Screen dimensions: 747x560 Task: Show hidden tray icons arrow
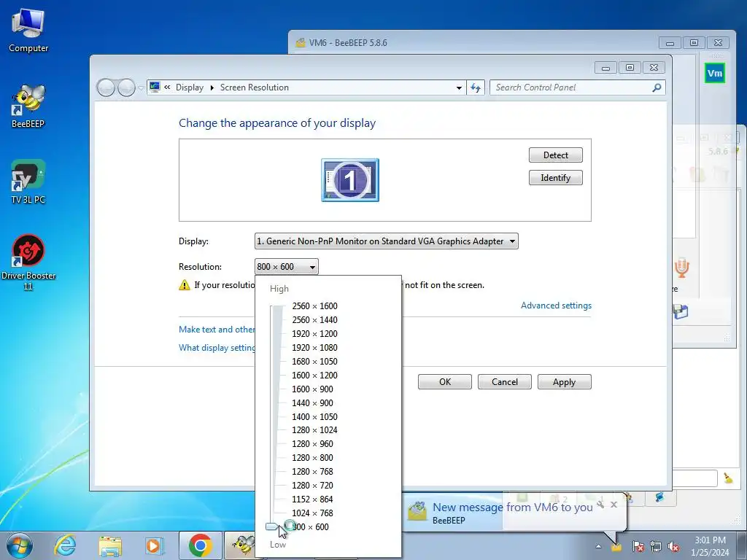coord(598,546)
